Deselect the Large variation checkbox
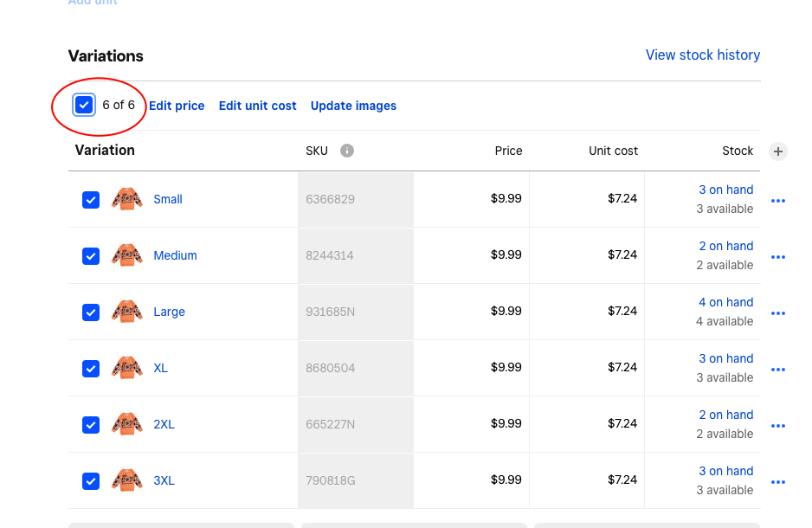812x528 pixels. [91, 312]
